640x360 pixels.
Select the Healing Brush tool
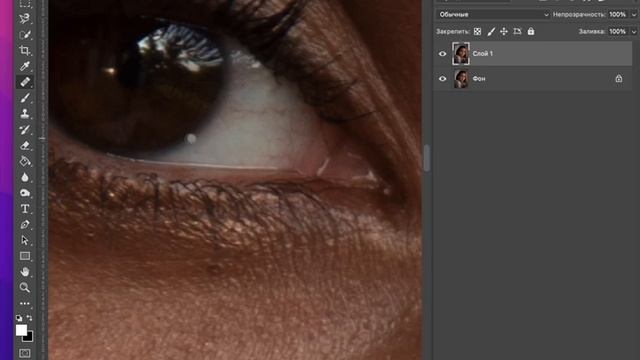24,82
